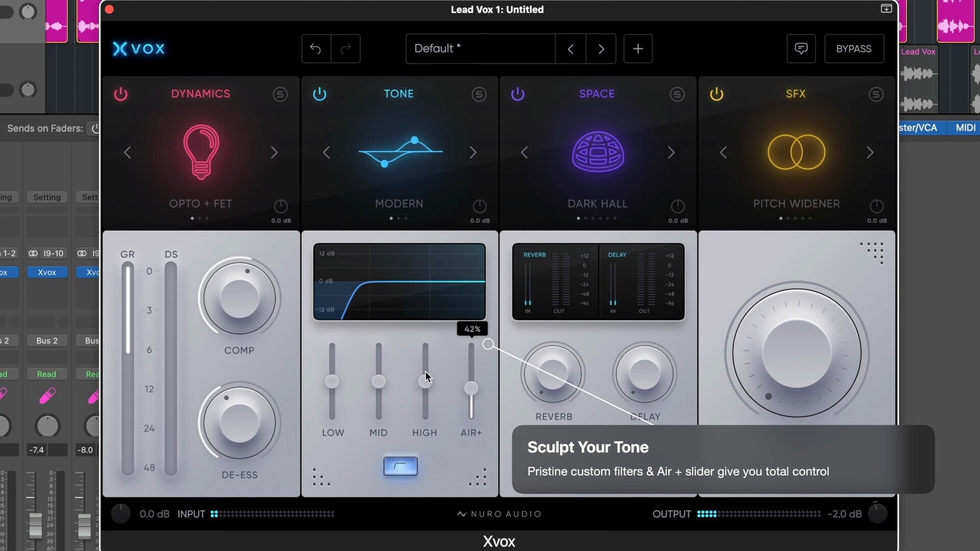Click the dots grip at Tone panel bottom-left
This screenshot has width=980, height=551.
coord(321,477)
